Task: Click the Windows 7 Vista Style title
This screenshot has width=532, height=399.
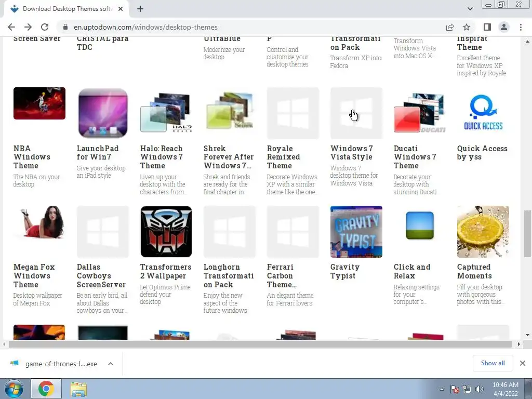Action: (x=352, y=153)
